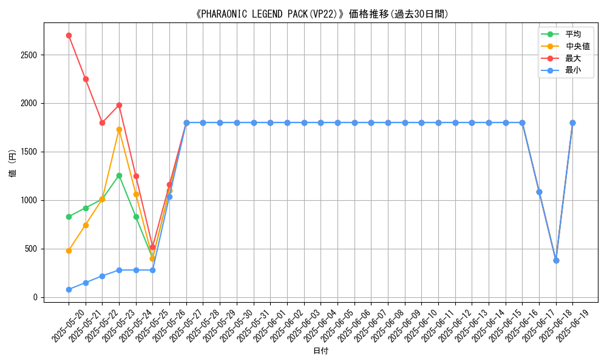
Task: Click the red max point on 2025-05-25
Action: click(152, 247)
